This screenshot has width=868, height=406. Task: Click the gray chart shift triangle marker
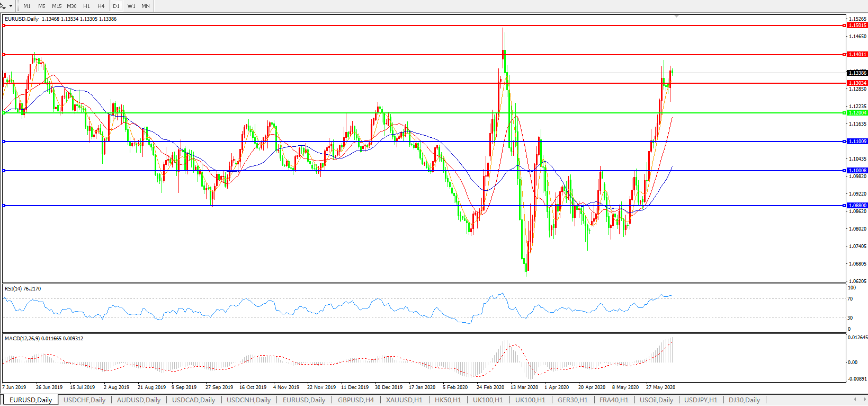(676, 16)
